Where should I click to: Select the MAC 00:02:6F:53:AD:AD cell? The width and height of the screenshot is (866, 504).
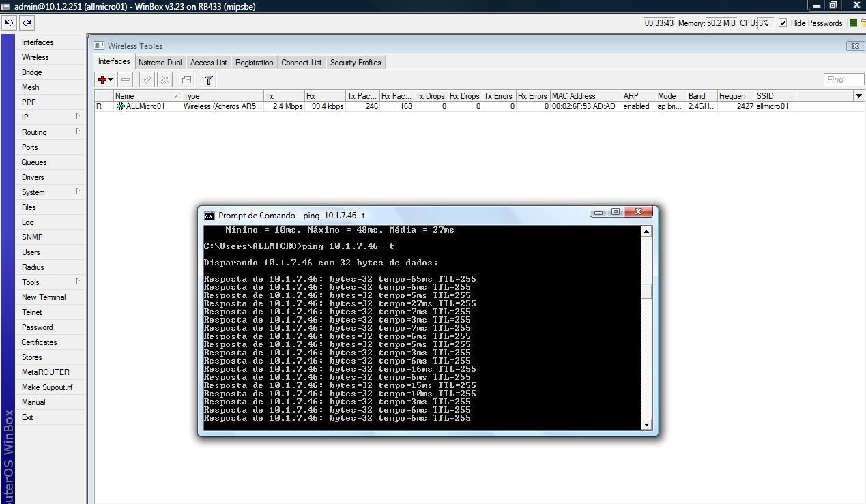(586, 106)
